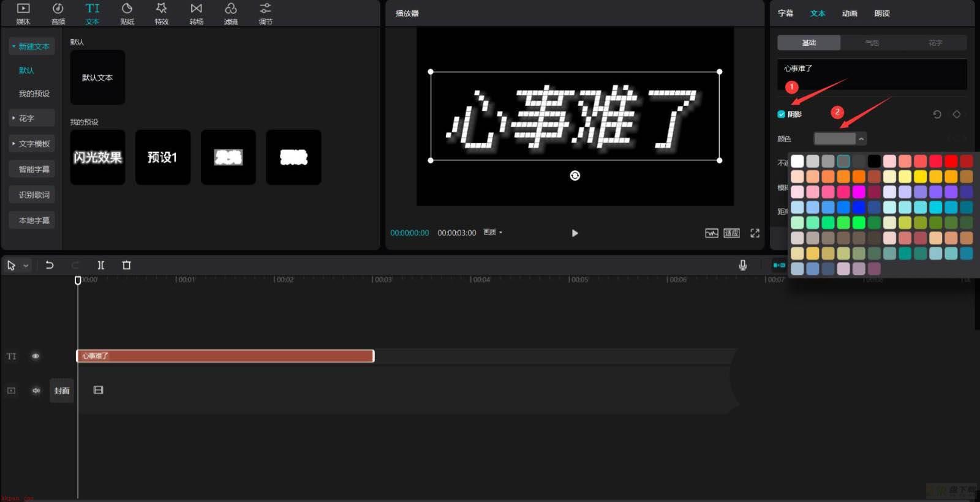980x502 pixels.
Task: Click the current shadow color box
Action: [834, 139]
